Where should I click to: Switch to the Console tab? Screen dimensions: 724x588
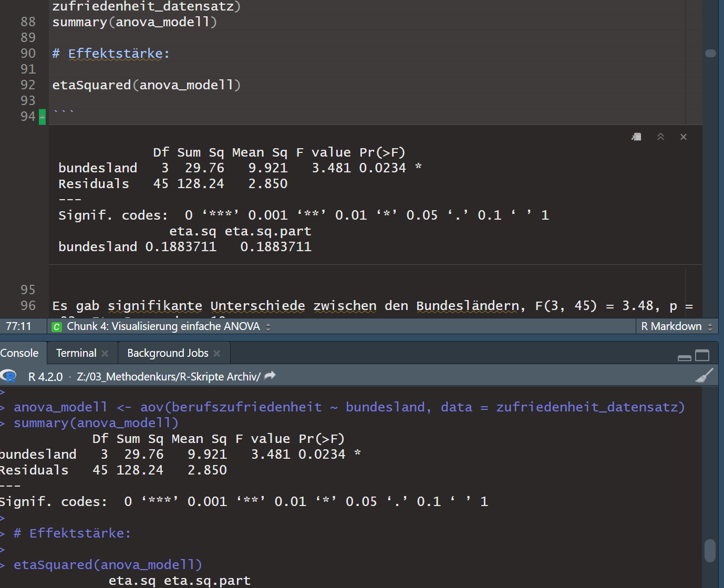(19, 353)
